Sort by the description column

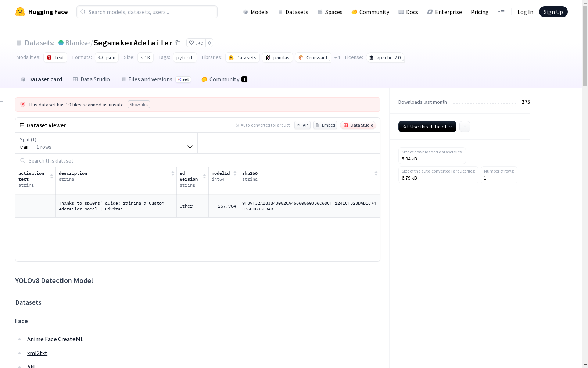[x=173, y=173]
